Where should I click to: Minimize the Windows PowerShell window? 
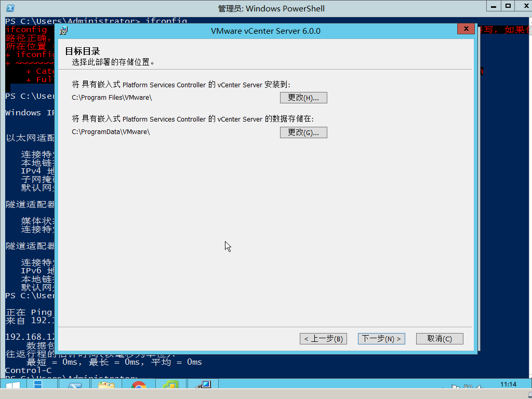coord(494,6)
